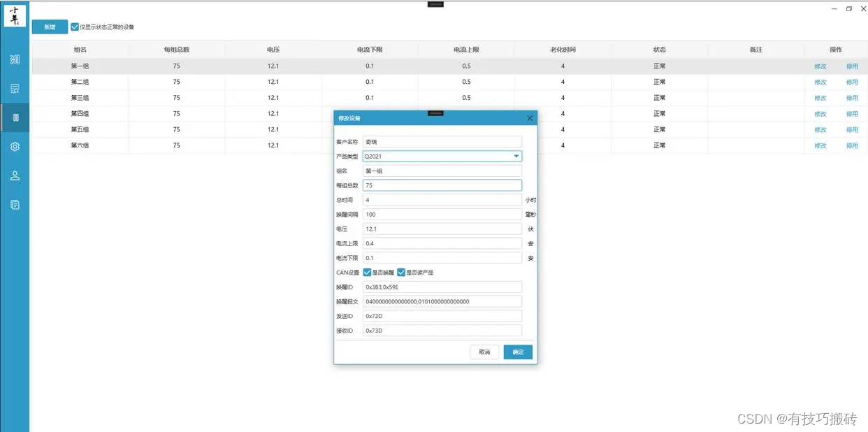
Task: Open the monitoring panel from the sidebar
Action: 15,59
